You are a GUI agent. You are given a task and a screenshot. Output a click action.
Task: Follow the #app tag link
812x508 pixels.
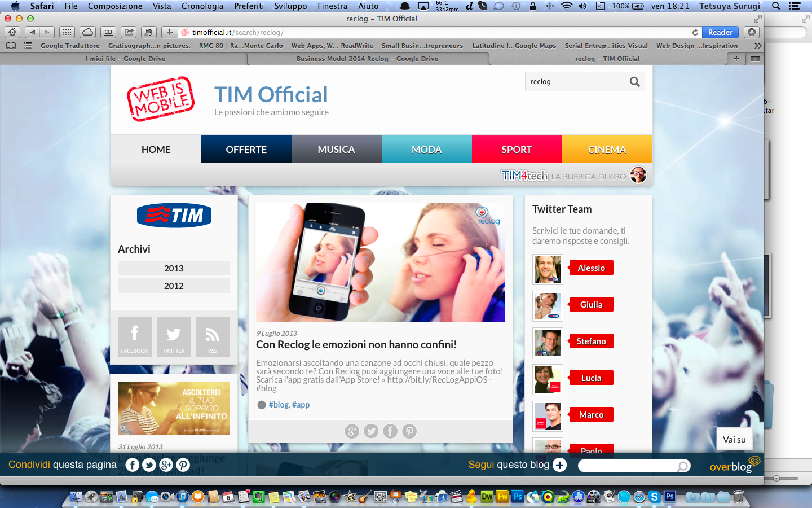[301, 405]
